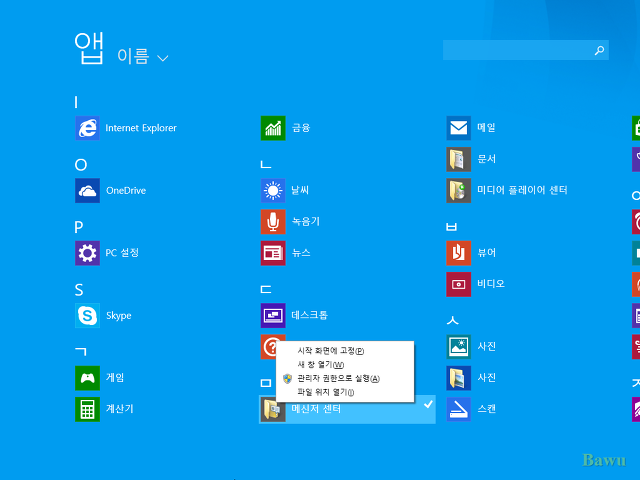The height and width of the screenshot is (480, 640).
Task: Start Skype from its icon
Action: point(87,316)
